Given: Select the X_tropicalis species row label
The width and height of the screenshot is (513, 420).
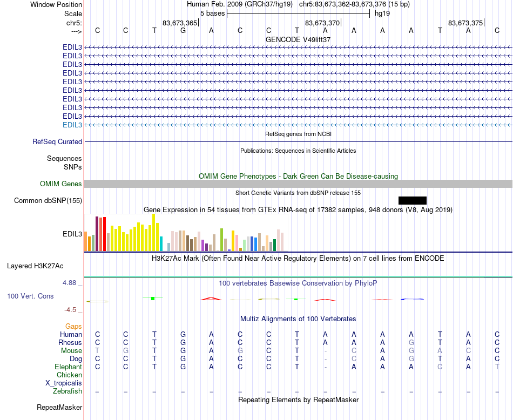Looking at the screenshot, I should point(64,383).
